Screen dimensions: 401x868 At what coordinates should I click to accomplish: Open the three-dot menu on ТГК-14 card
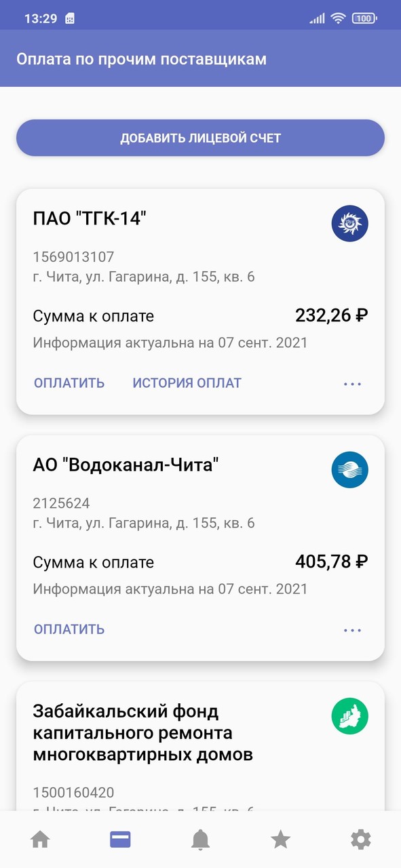pyautogui.click(x=352, y=383)
